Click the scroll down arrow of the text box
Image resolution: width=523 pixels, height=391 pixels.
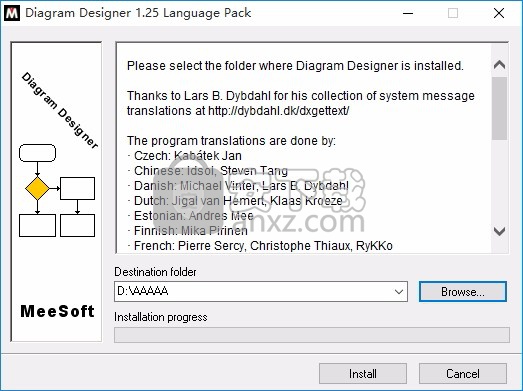click(499, 231)
